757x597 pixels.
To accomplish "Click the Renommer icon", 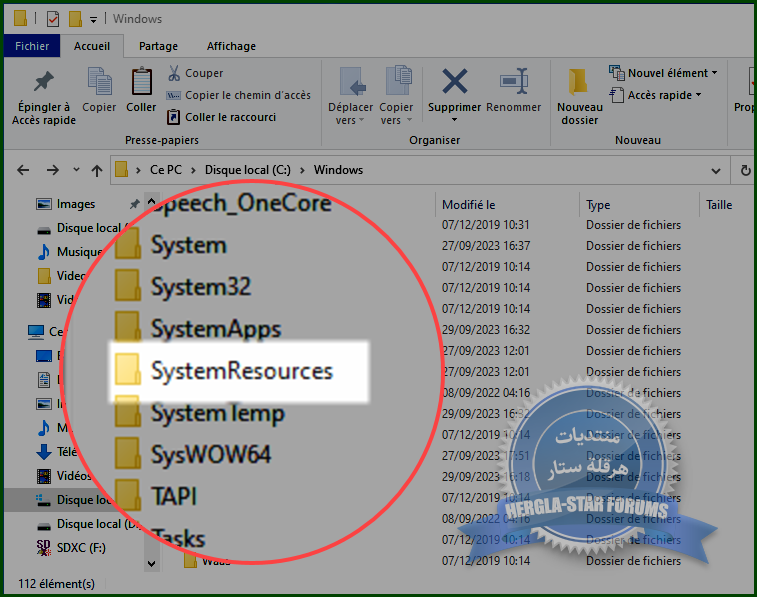I will 514,90.
